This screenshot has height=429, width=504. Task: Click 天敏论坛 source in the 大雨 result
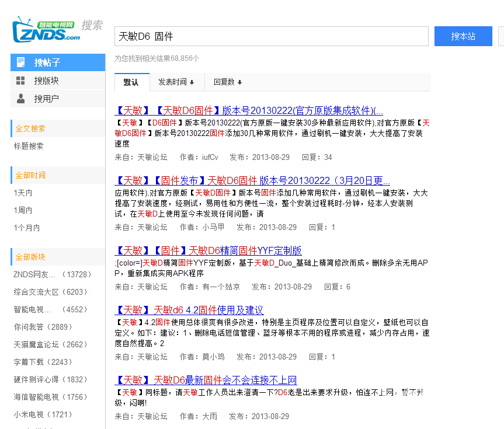[152, 416]
